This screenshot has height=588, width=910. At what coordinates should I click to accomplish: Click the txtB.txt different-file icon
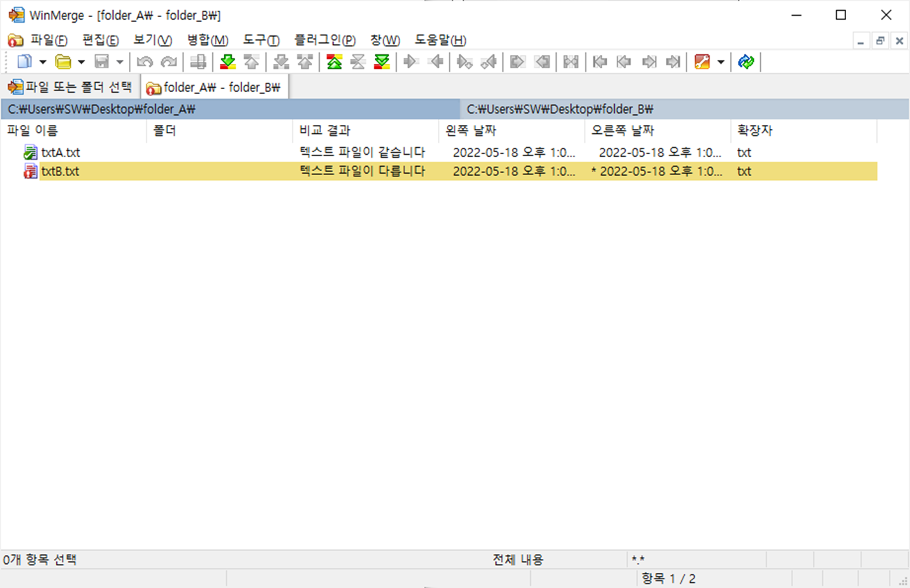pyautogui.click(x=30, y=171)
